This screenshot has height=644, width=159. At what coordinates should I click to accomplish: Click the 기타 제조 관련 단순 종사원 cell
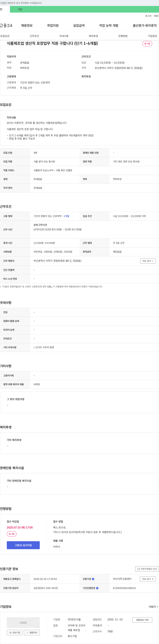point(126,162)
